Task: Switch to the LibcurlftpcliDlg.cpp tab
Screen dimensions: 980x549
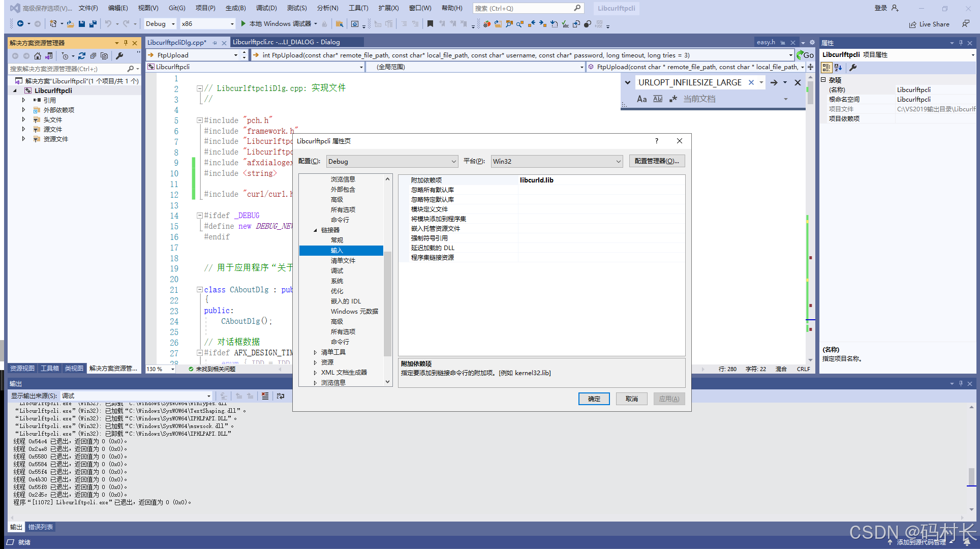Action: 177,42
